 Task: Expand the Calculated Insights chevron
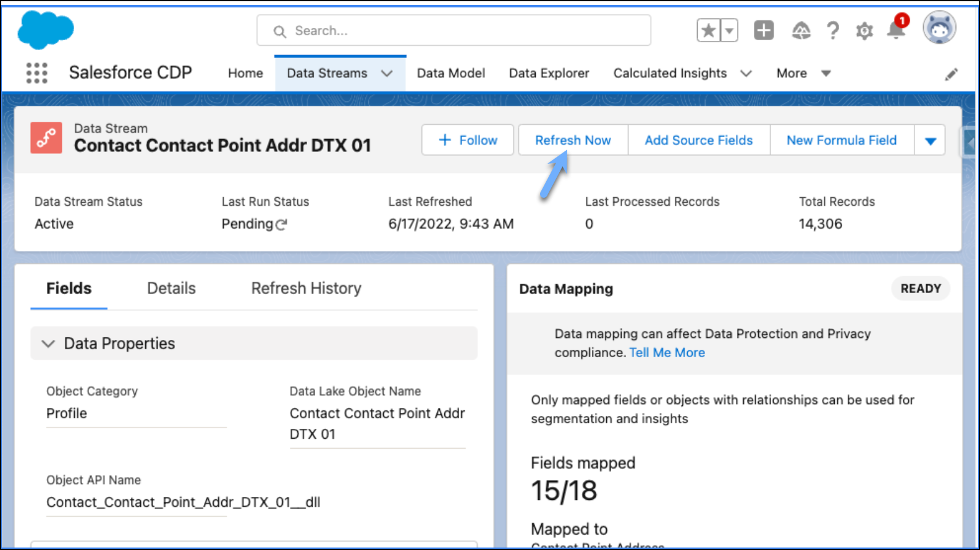(746, 74)
